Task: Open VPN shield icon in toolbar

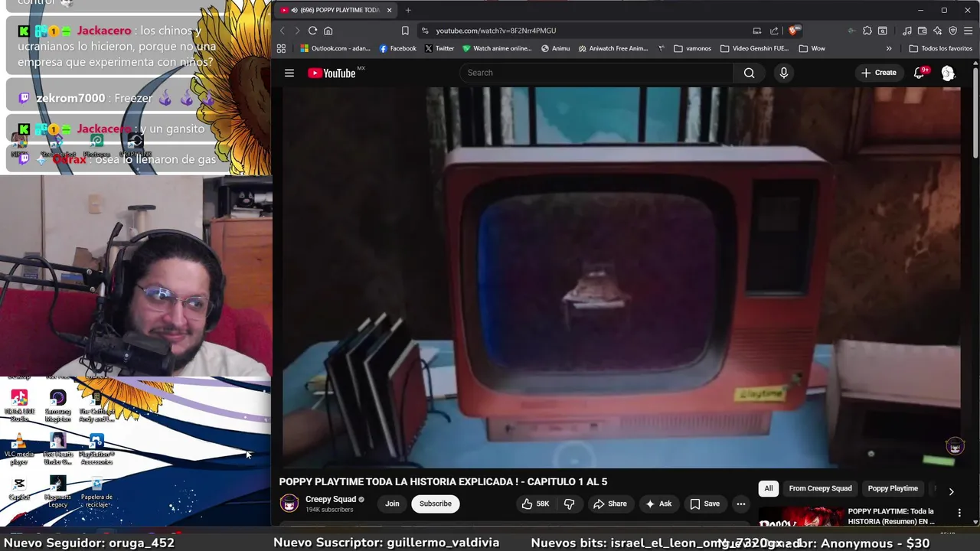Action: pos(952,31)
